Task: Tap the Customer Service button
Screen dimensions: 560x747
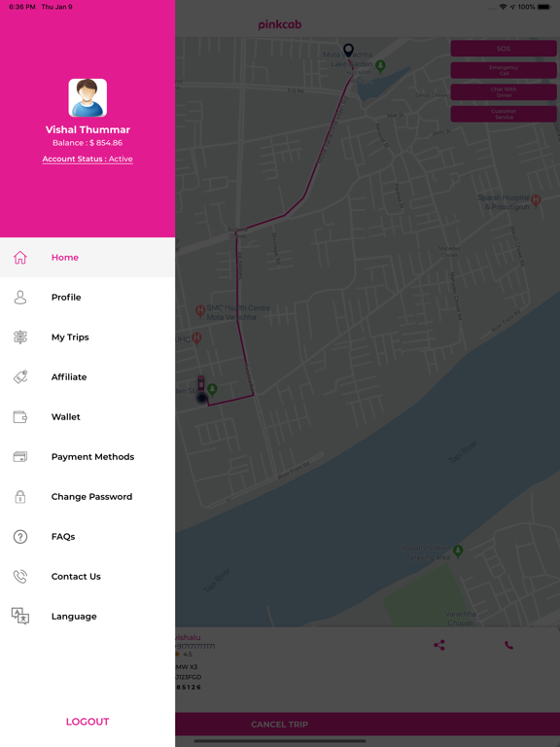Action: tap(504, 115)
